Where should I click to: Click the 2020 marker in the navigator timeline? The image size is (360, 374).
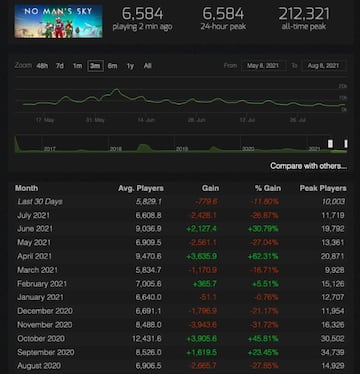point(248,149)
